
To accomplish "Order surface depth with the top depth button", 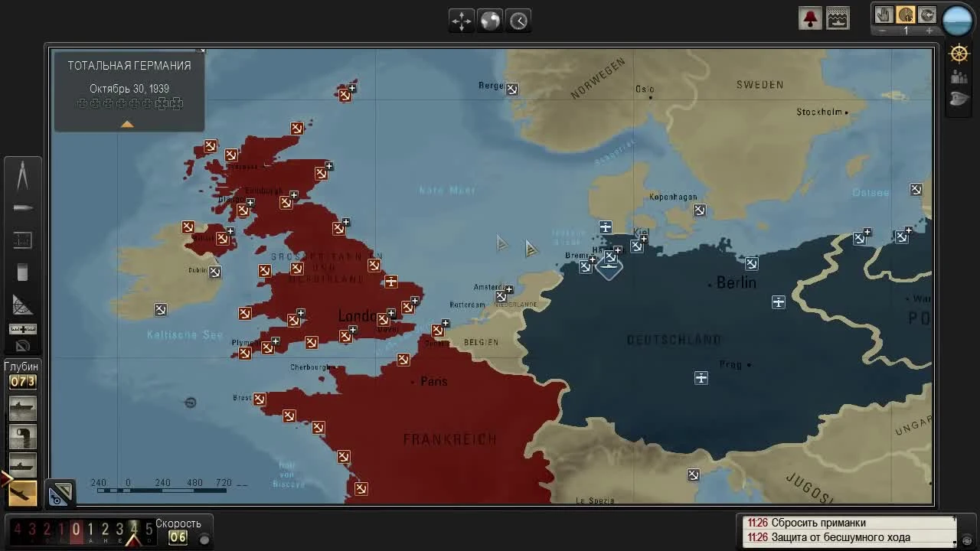I will [x=22, y=408].
